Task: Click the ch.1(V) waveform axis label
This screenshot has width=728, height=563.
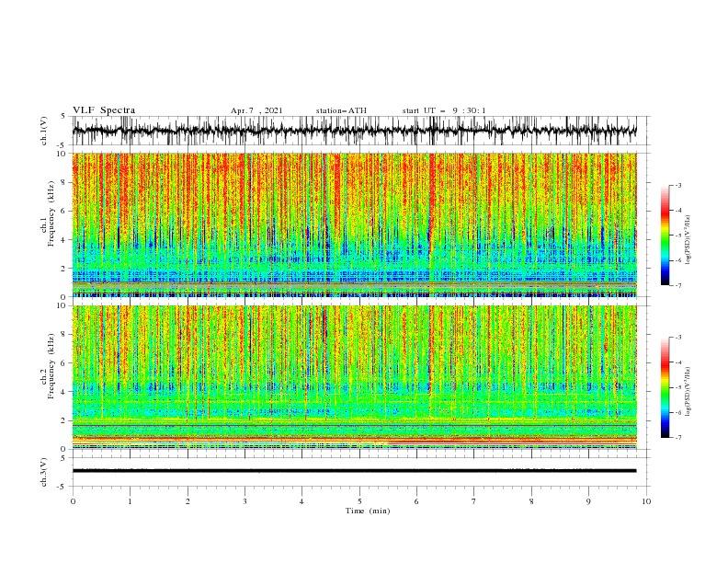Action: 44,131
